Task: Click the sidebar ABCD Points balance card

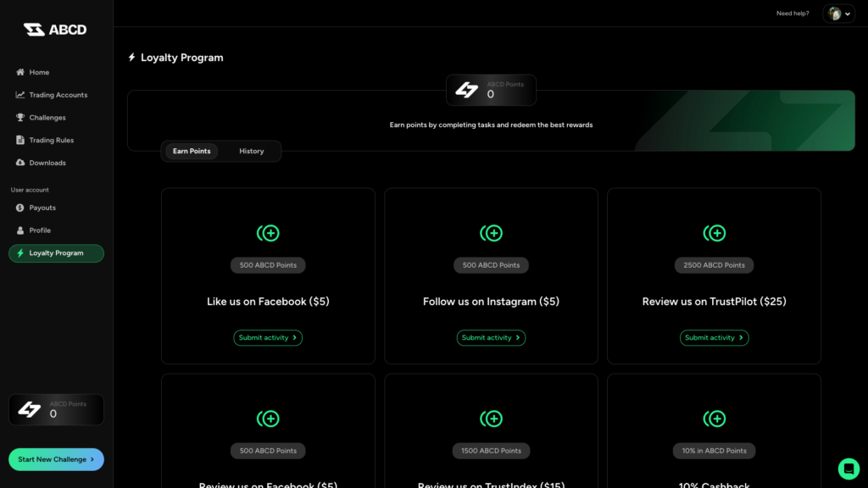Action: 56,409
